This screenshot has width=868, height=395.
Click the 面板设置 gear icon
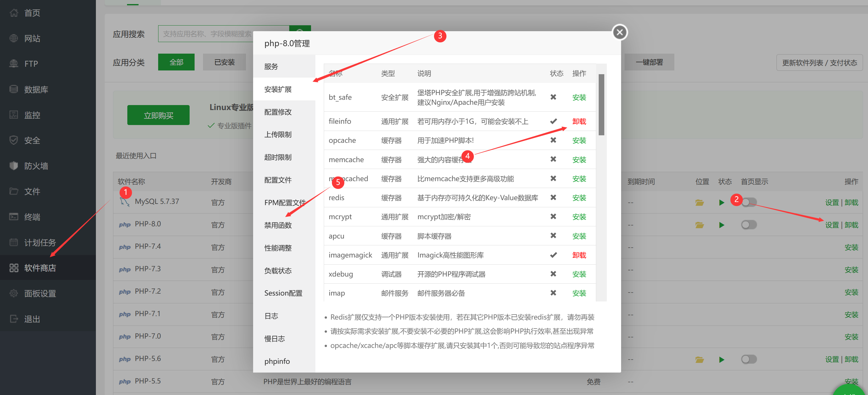pos(14,293)
